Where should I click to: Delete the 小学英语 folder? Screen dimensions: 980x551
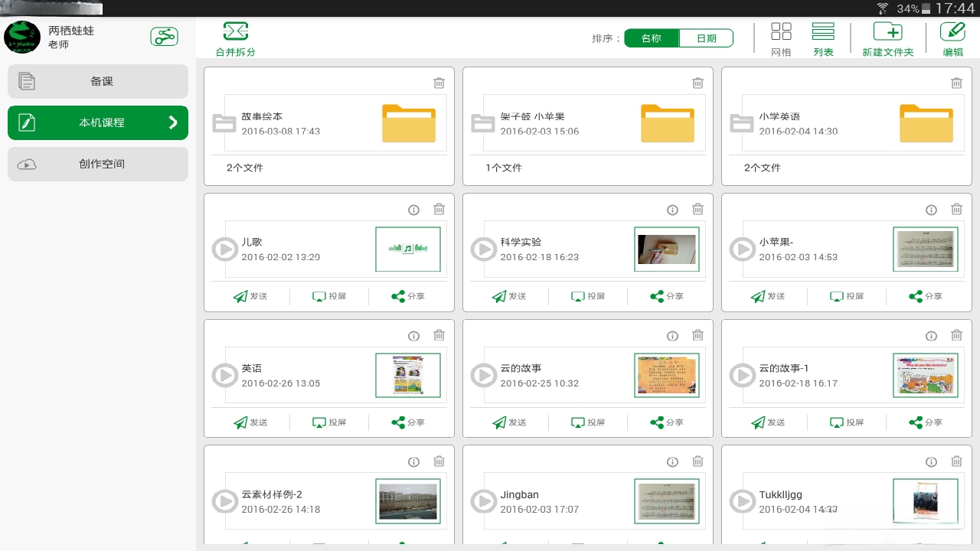956,83
